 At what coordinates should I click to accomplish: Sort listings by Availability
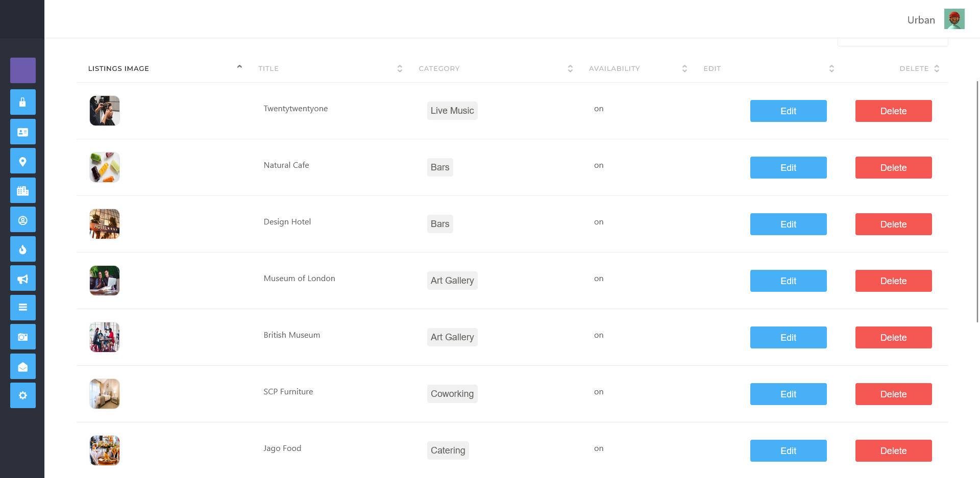pyautogui.click(x=684, y=68)
